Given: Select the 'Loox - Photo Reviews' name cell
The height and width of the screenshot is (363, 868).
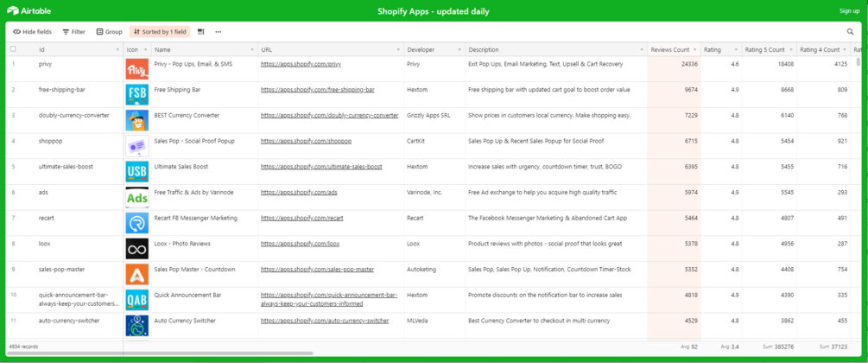Looking at the screenshot, I should point(205,249).
